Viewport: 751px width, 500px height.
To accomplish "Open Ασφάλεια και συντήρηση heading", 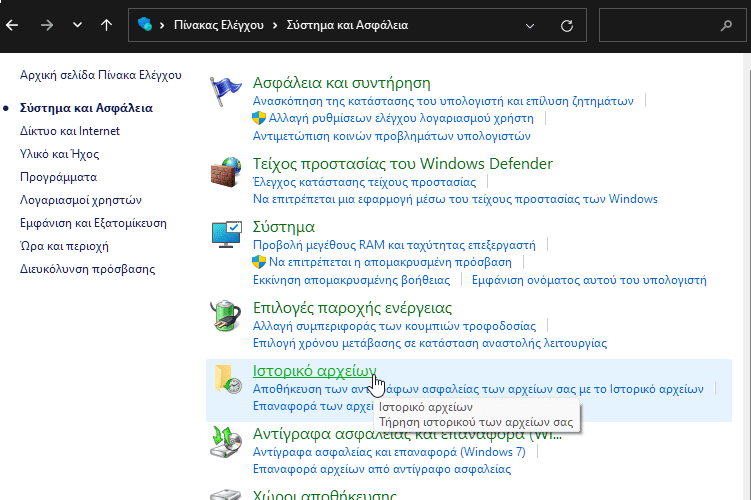I will pyautogui.click(x=341, y=83).
